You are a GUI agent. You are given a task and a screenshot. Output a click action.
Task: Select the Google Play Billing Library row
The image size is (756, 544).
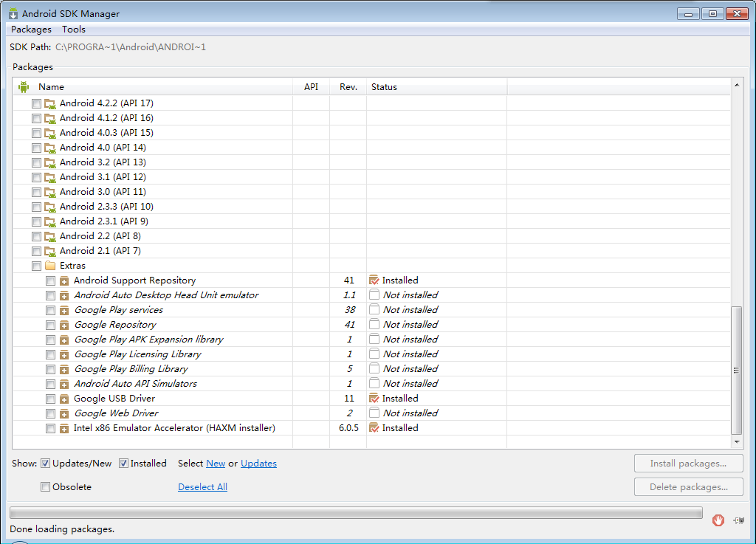(x=372, y=369)
